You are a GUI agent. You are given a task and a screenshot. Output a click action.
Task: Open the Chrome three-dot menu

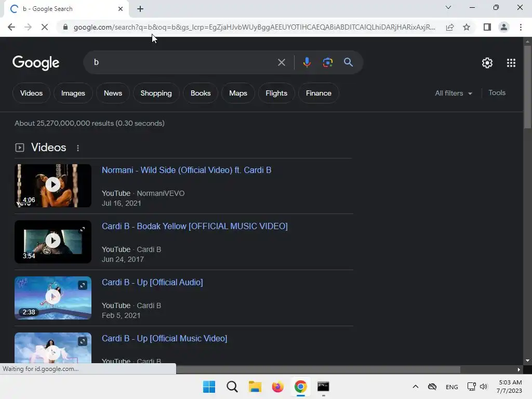[521, 27]
